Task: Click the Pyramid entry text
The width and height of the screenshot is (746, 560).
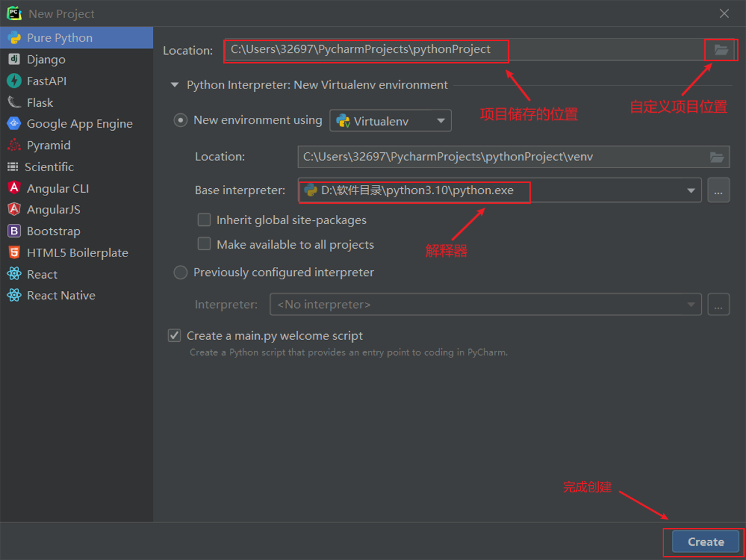Action: (x=49, y=145)
